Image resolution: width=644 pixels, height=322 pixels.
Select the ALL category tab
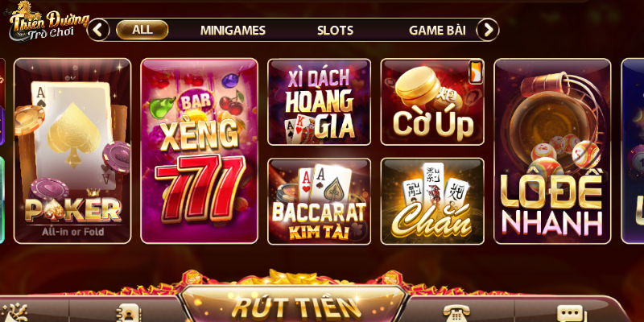[142, 30]
